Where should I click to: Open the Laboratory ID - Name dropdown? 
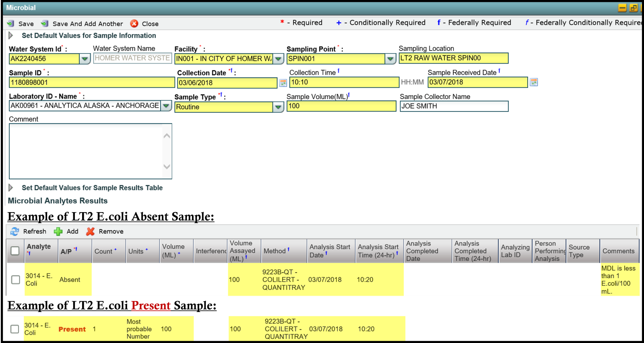pyautogui.click(x=166, y=106)
